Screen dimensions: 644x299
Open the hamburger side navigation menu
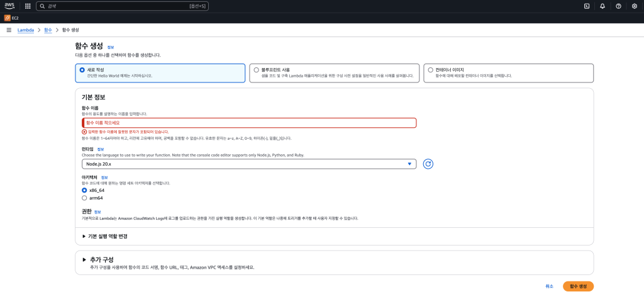pyautogui.click(x=9, y=30)
